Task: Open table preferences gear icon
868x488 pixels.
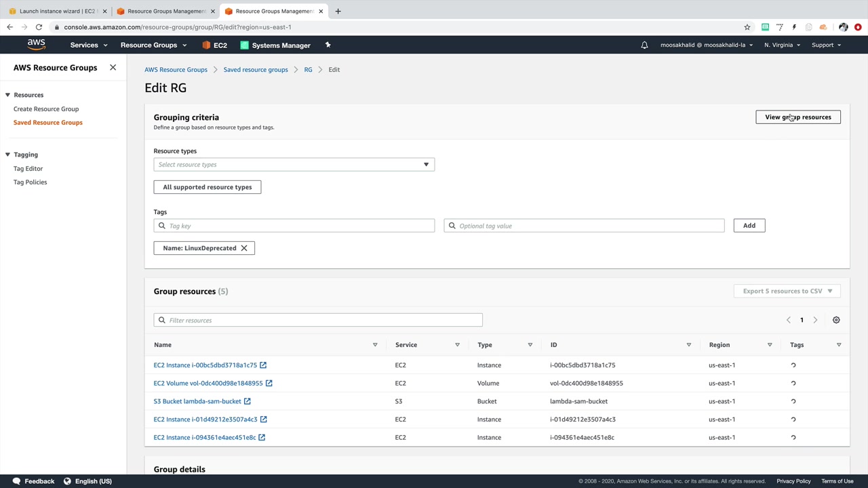Action: 836,320
